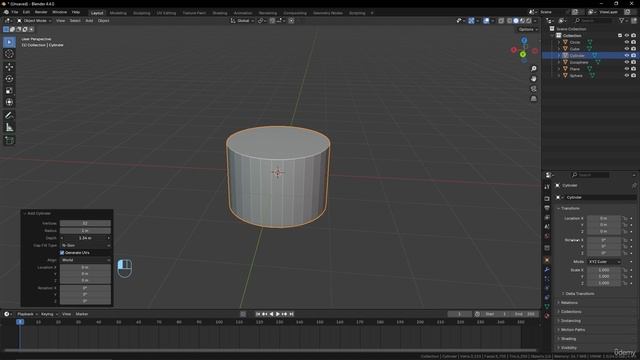
Task: Open the Keying menu in timeline
Action: (49, 314)
